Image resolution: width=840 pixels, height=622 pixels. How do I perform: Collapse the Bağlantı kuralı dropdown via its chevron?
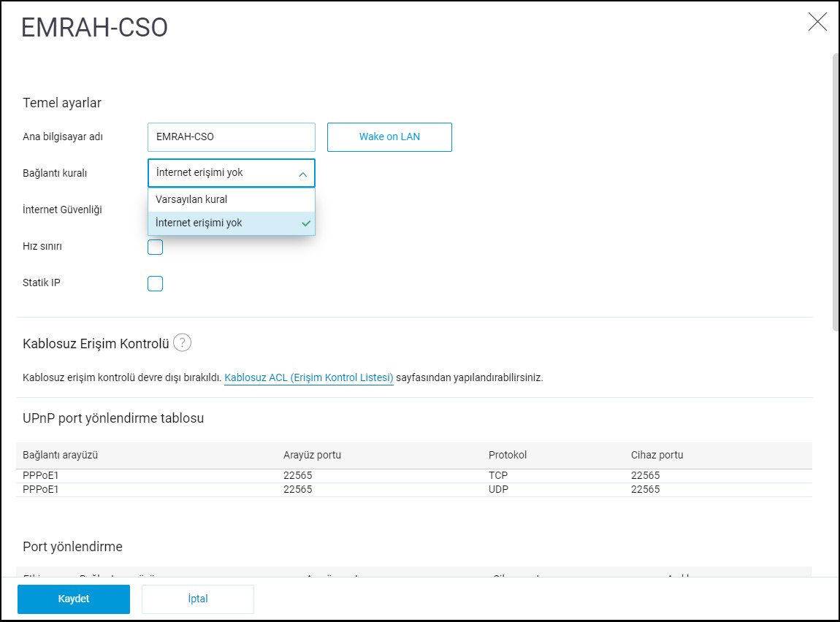coord(302,174)
